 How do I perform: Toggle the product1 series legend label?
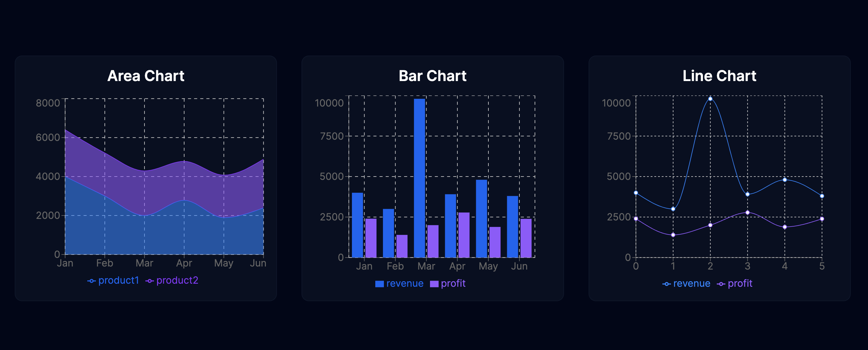(x=119, y=280)
